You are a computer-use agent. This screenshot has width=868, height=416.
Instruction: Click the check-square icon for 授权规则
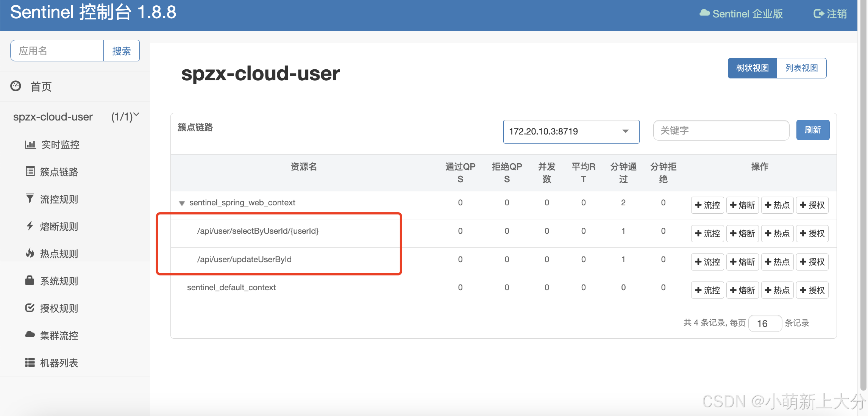(30, 308)
